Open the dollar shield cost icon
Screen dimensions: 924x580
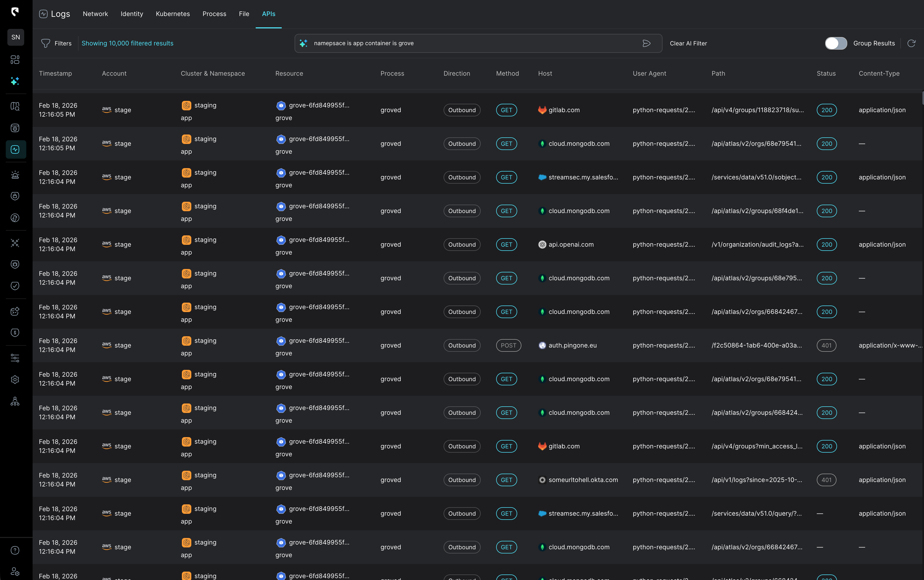(15, 333)
